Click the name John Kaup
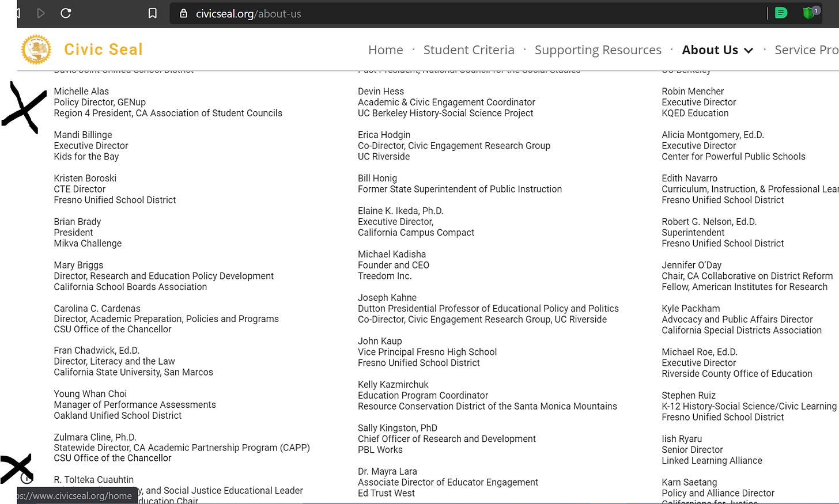The width and height of the screenshot is (839, 504). point(380,341)
